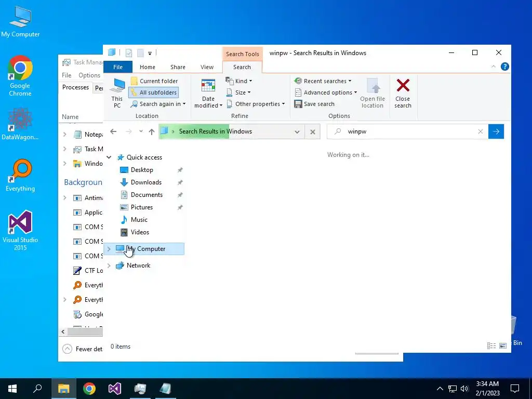Open Documents in Quick access
The height and width of the screenshot is (399, 532).
(147, 195)
